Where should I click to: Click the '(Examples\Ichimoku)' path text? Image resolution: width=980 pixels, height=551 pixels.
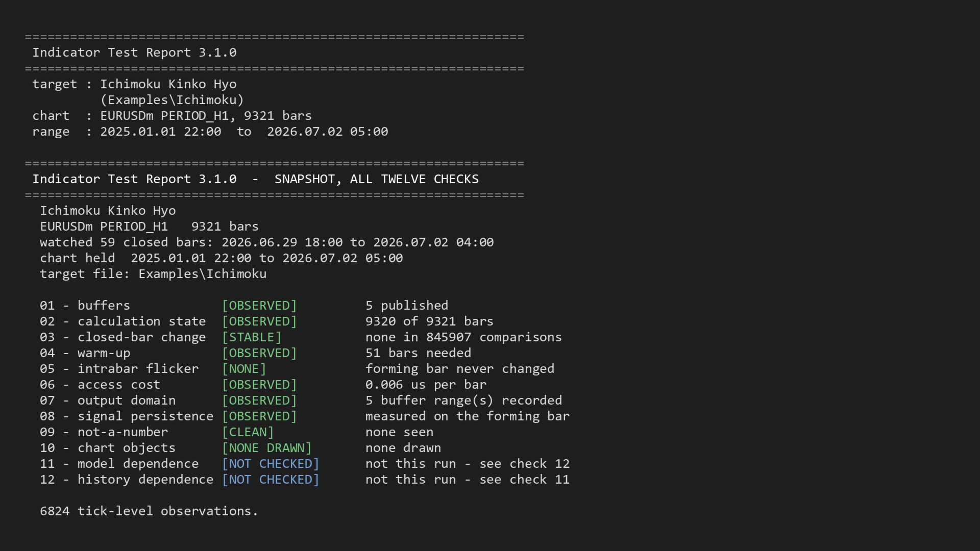tap(172, 100)
